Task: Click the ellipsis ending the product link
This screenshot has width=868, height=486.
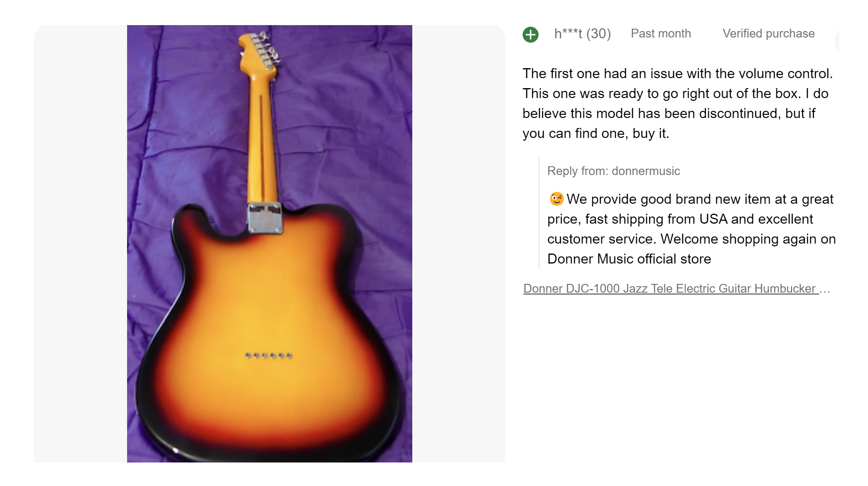Action: pyautogui.click(x=825, y=289)
